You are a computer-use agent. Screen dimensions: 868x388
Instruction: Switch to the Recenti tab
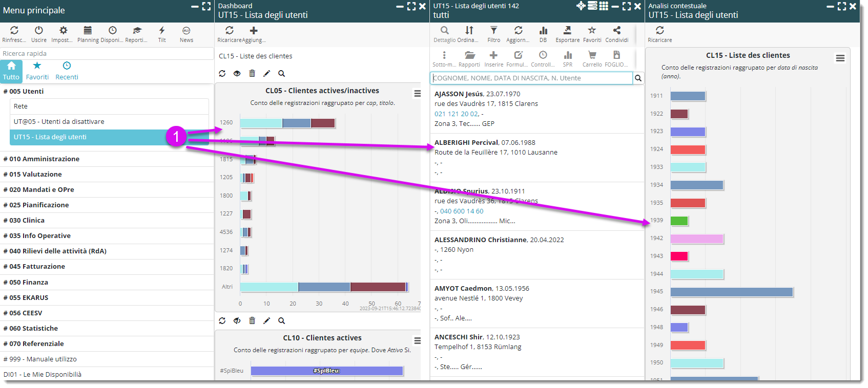67,71
